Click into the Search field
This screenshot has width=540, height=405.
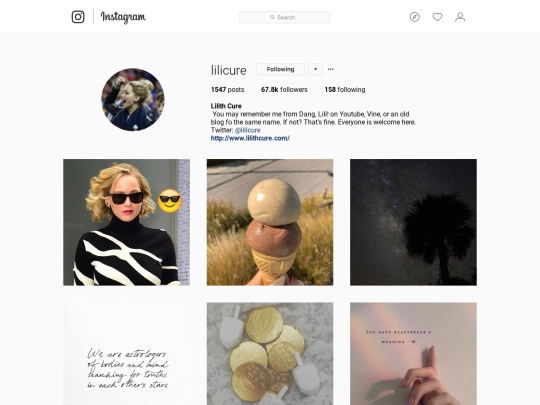point(285,17)
